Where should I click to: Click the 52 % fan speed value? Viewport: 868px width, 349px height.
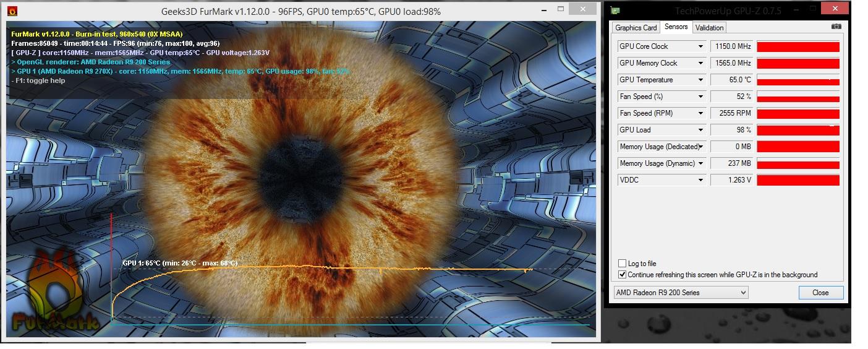(733, 97)
